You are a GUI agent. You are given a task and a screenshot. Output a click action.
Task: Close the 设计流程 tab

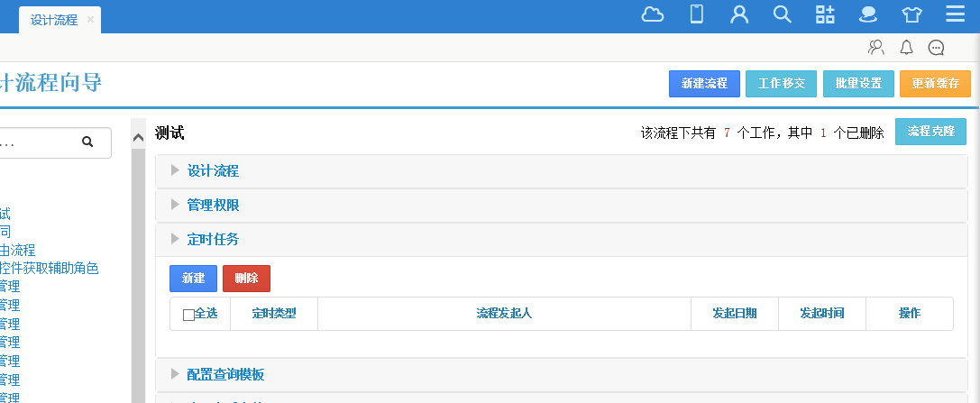(90, 20)
